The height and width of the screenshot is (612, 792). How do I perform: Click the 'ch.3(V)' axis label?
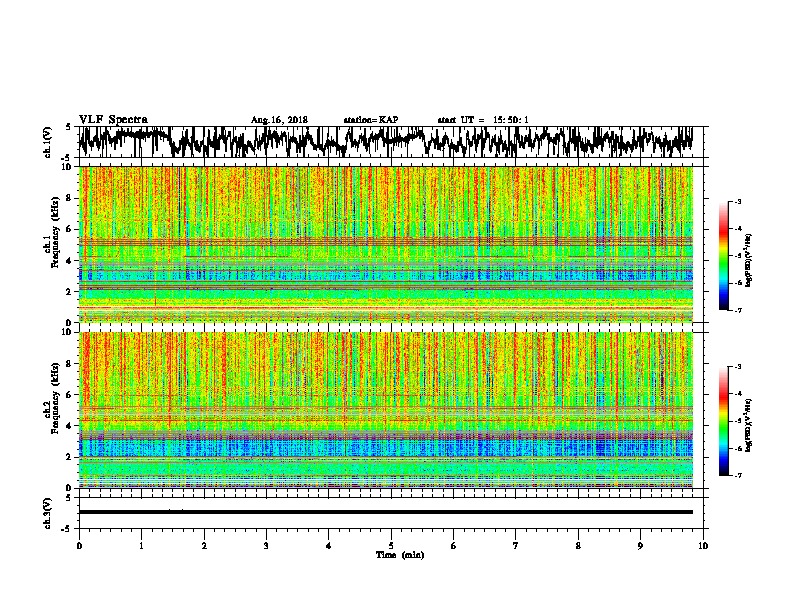pyautogui.click(x=47, y=513)
